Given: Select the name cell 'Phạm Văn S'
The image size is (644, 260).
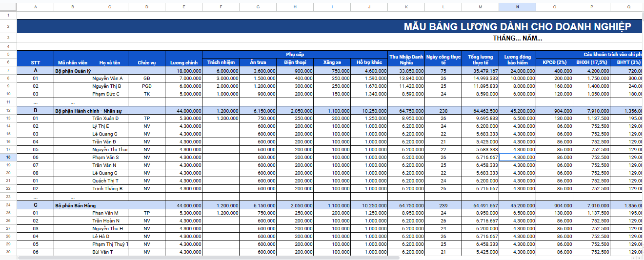Looking at the screenshot, I should [109, 158].
